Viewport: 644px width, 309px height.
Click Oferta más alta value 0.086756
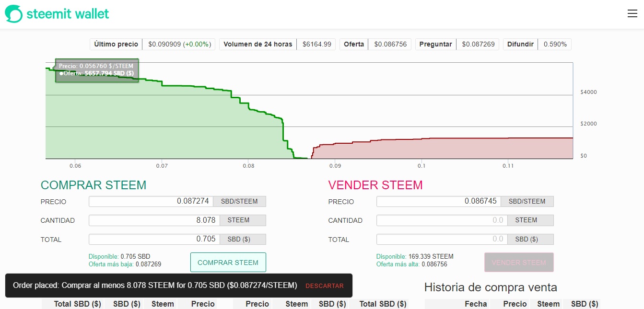434,264
